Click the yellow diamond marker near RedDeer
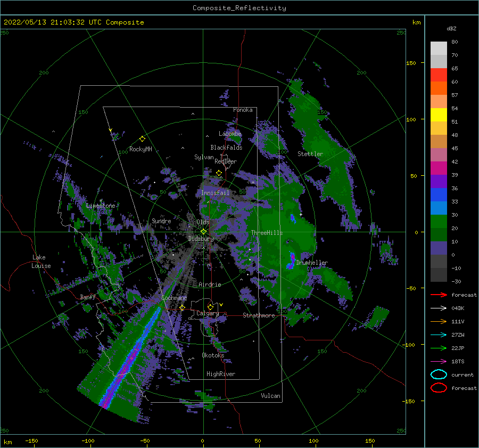Screen dimensions: 479x448 (x=219, y=173)
